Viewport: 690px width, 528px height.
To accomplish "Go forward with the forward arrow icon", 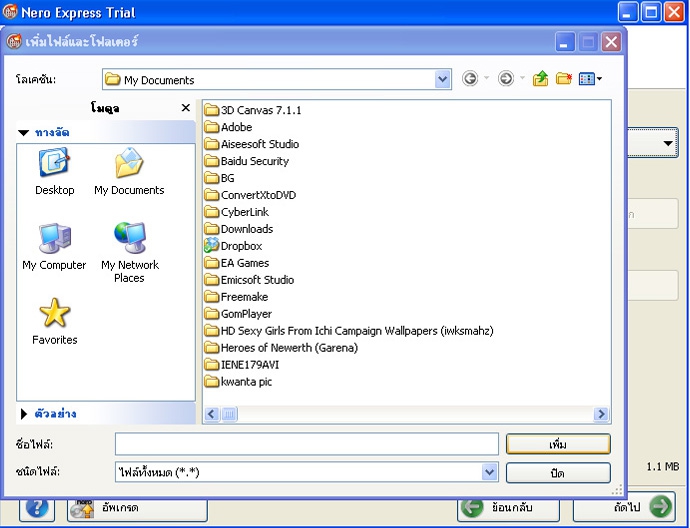I will (506, 79).
